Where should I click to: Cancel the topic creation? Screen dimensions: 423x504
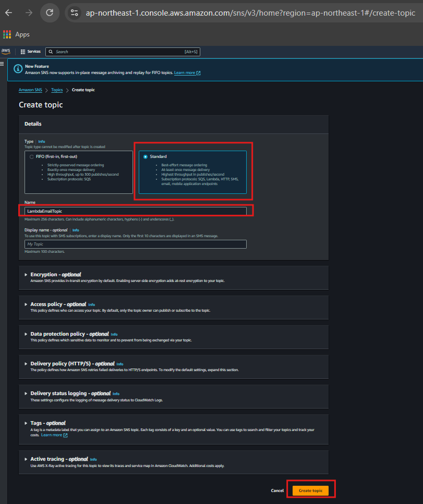277,490
